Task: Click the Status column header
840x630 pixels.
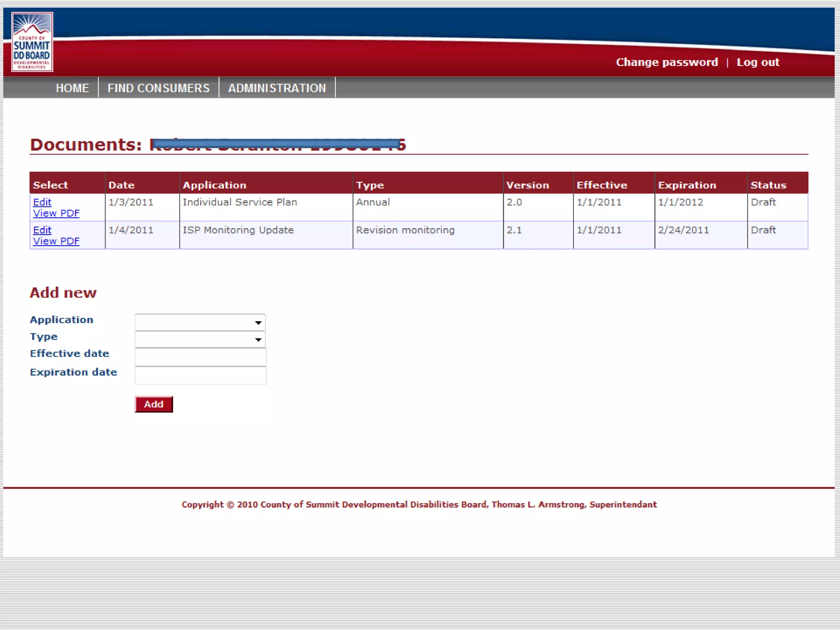Action: 768,185
